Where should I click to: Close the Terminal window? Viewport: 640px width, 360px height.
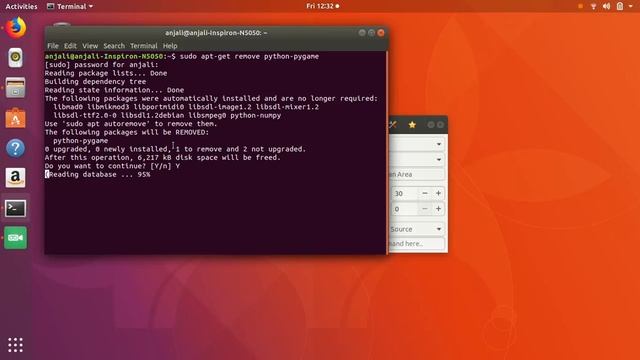tap(381, 33)
